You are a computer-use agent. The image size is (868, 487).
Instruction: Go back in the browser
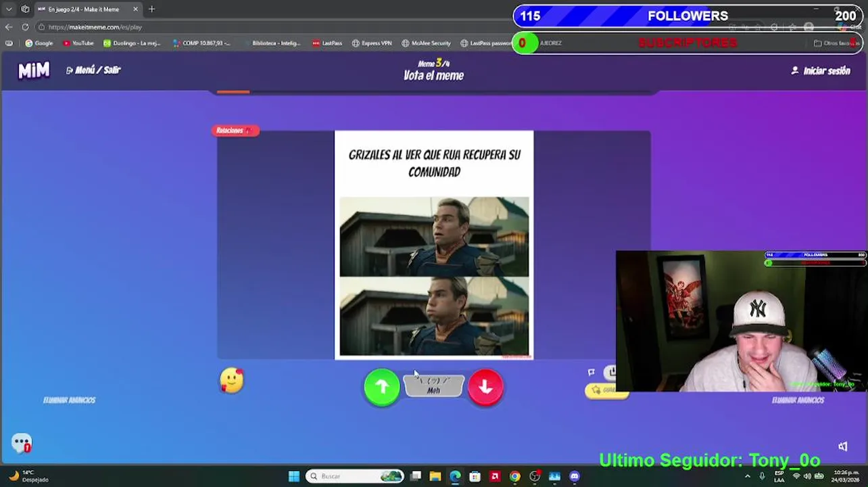[9, 27]
